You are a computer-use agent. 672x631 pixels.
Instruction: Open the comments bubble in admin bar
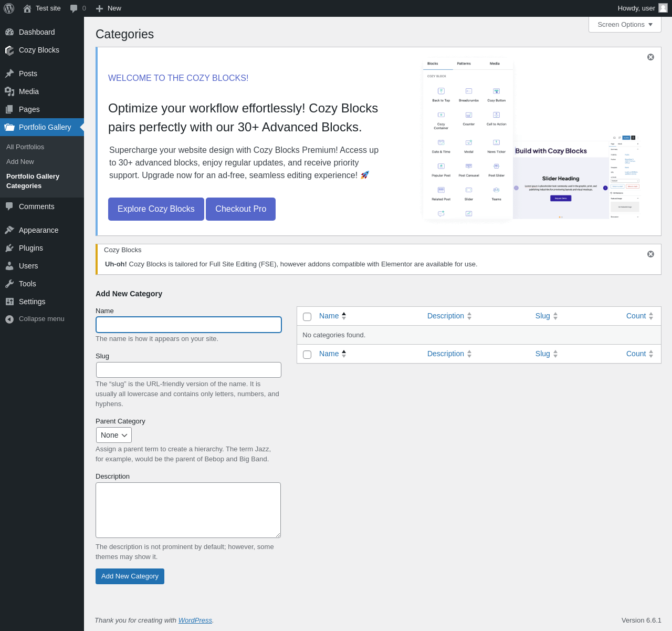74,8
